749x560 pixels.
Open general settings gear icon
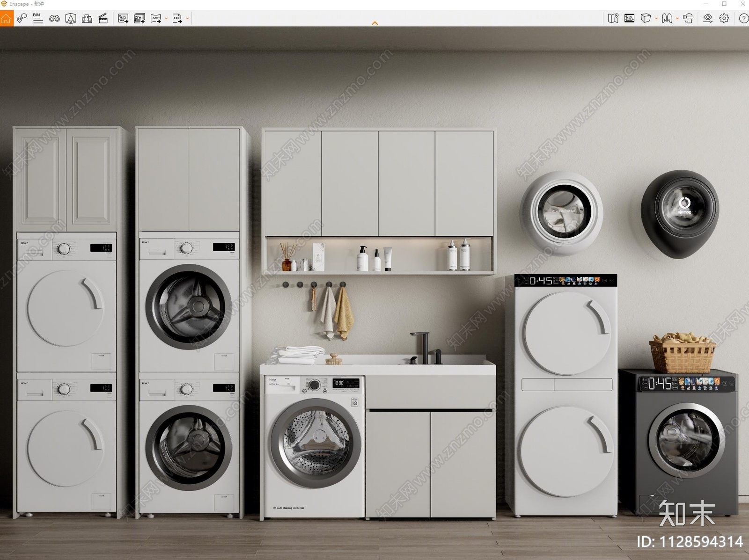[724, 19]
